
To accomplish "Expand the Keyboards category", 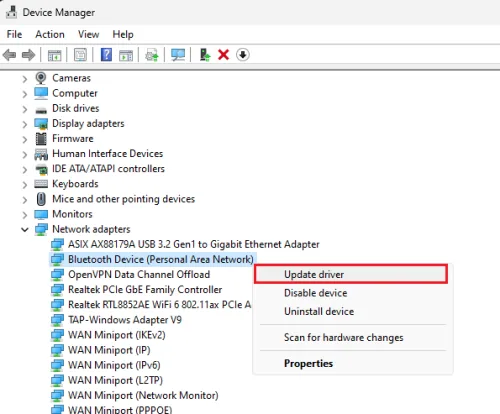I will tap(25, 184).
